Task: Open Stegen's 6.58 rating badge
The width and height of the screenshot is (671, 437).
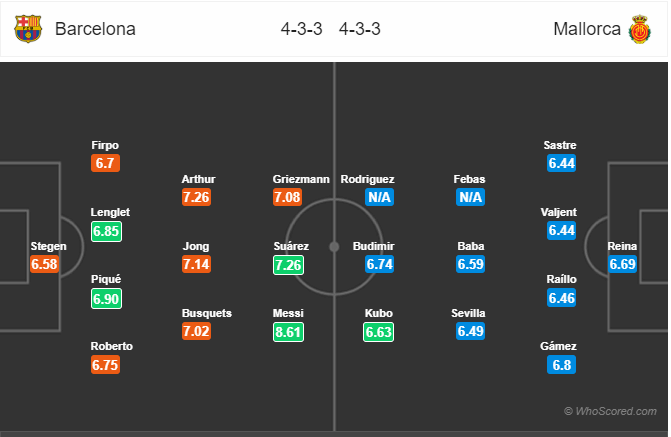Action: (x=44, y=264)
